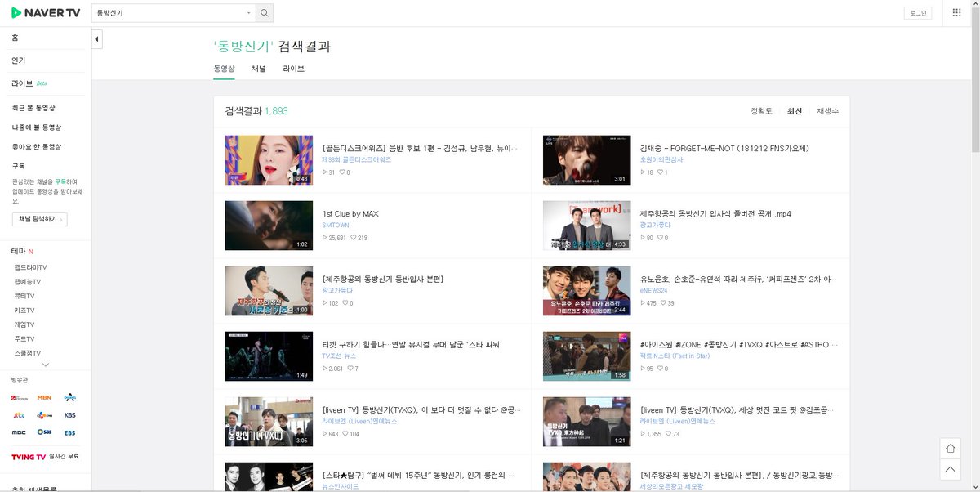Viewport: 980px width, 492px height.
Task: Open 좋아요 한 동영상
Action: coord(37,147)
